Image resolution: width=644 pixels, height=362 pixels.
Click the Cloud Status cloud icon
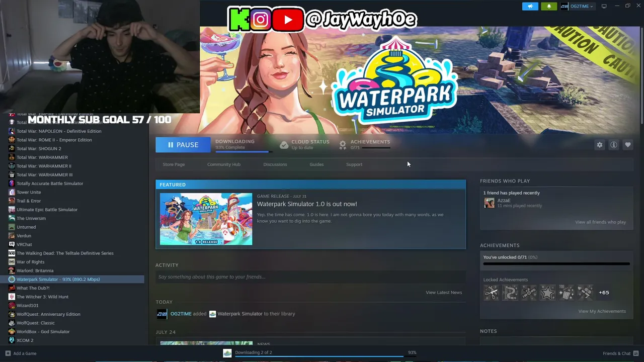284,145
